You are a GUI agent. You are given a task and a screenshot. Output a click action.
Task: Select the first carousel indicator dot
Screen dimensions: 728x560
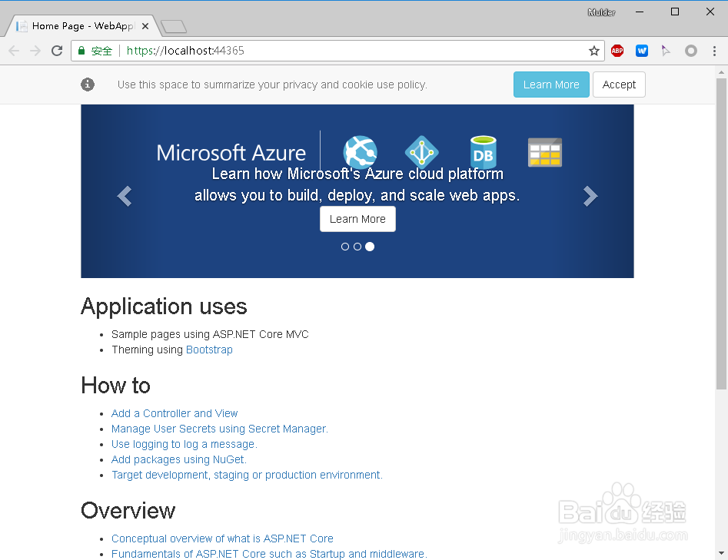[345, 247]
